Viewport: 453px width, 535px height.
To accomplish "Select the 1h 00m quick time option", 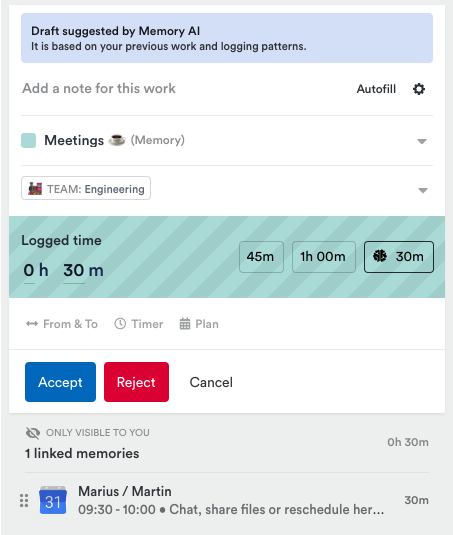I will point(324,257).
